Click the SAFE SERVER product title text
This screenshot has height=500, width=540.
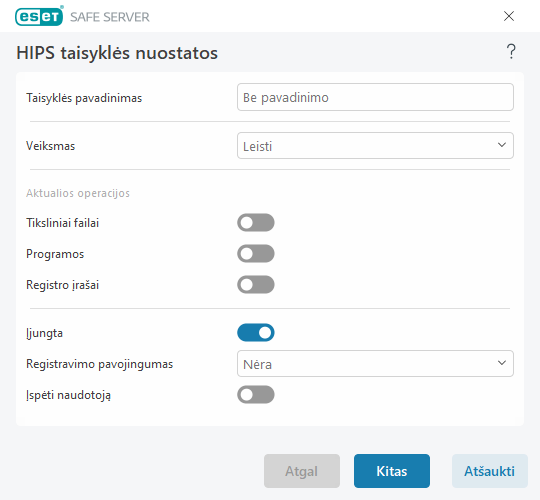(110, 17)
